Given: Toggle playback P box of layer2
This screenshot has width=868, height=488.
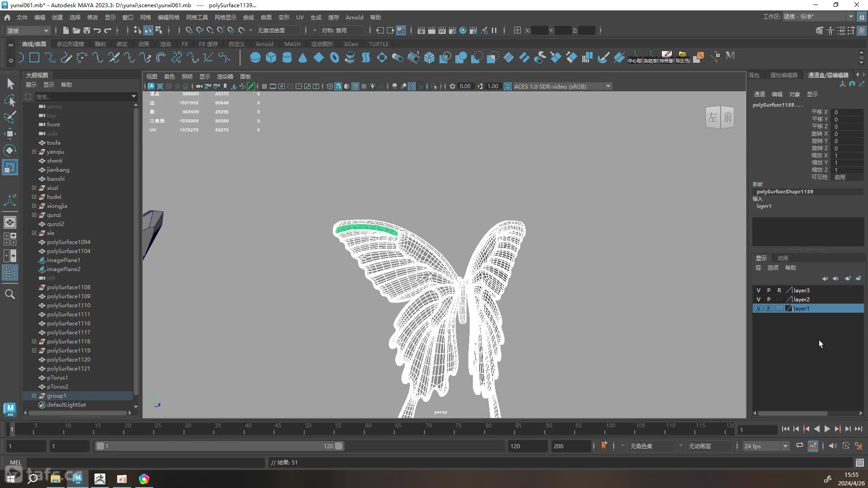Looking at the screenshot, I should [x=769, y=299].
